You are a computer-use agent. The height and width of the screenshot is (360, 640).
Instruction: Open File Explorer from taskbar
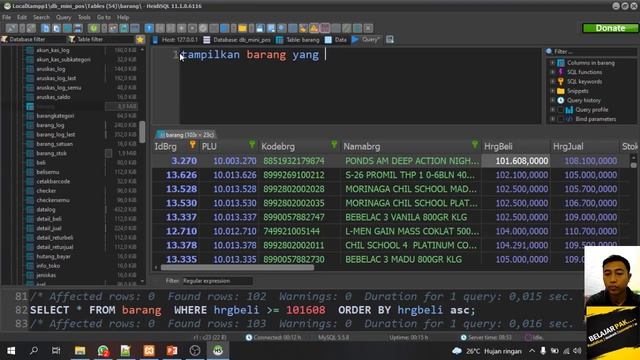(x=80, y=351)
